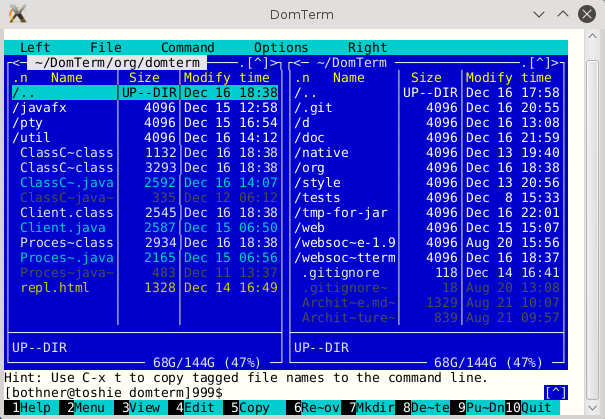Open the File menu
The width and height of the screenshot is (605, 419).
tap(105, 47)
